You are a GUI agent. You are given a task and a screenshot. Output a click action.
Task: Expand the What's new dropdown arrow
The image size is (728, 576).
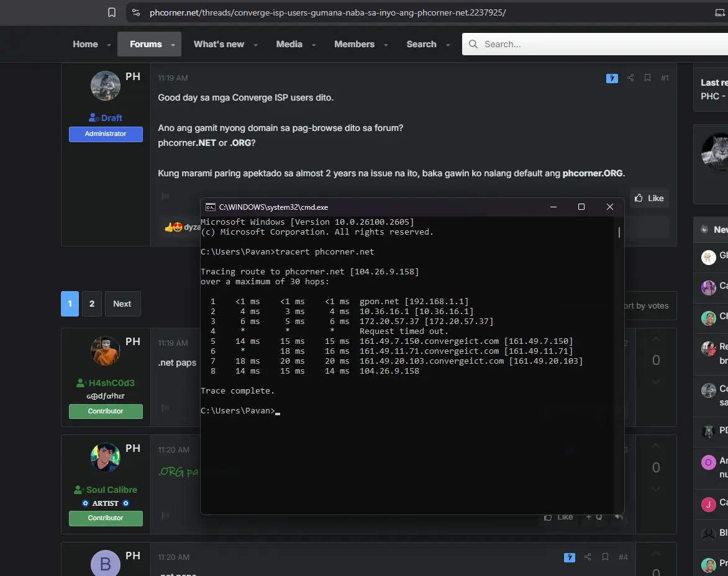click(255, 45)
